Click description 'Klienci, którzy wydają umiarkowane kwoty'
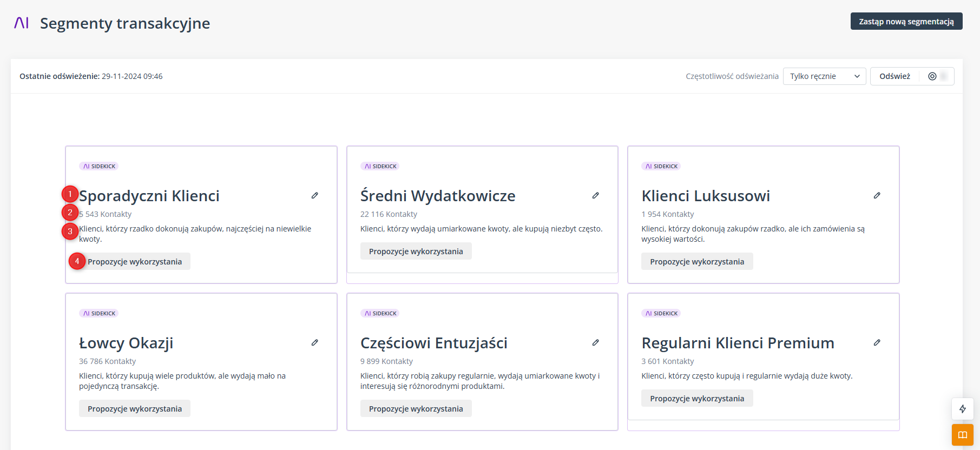Screen dimensions: 980x450 pyautogui.click(x=482, y=229)
